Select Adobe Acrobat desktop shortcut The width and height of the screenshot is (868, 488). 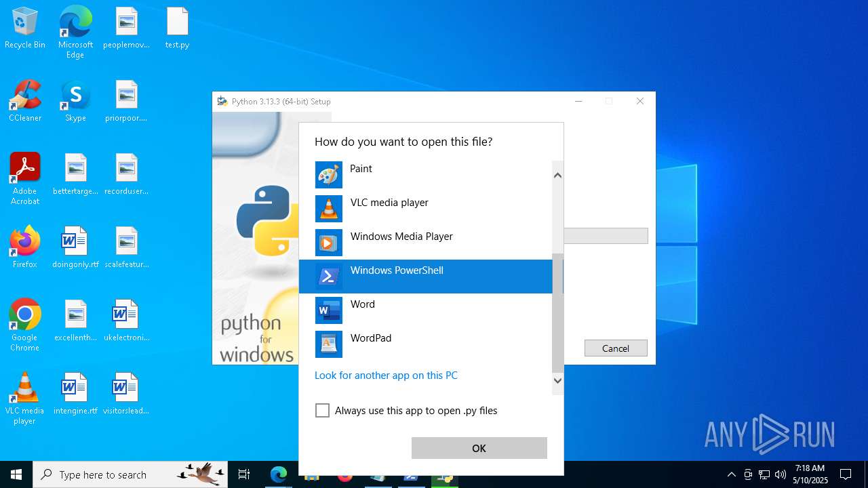25,179
